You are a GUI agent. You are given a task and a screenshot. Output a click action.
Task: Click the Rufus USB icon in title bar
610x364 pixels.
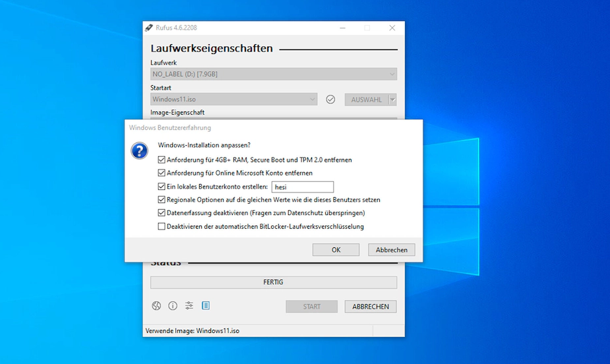click(149, 28)
